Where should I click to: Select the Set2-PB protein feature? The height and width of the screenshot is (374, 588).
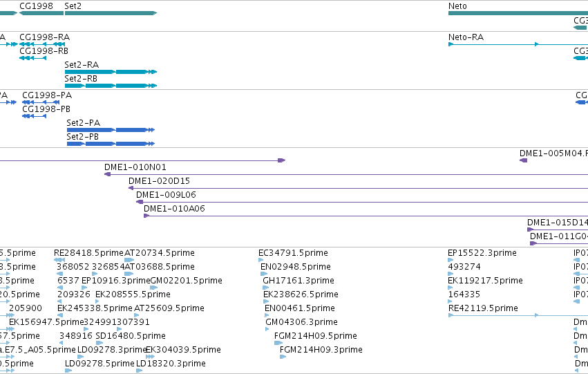[x=111, y=144]
